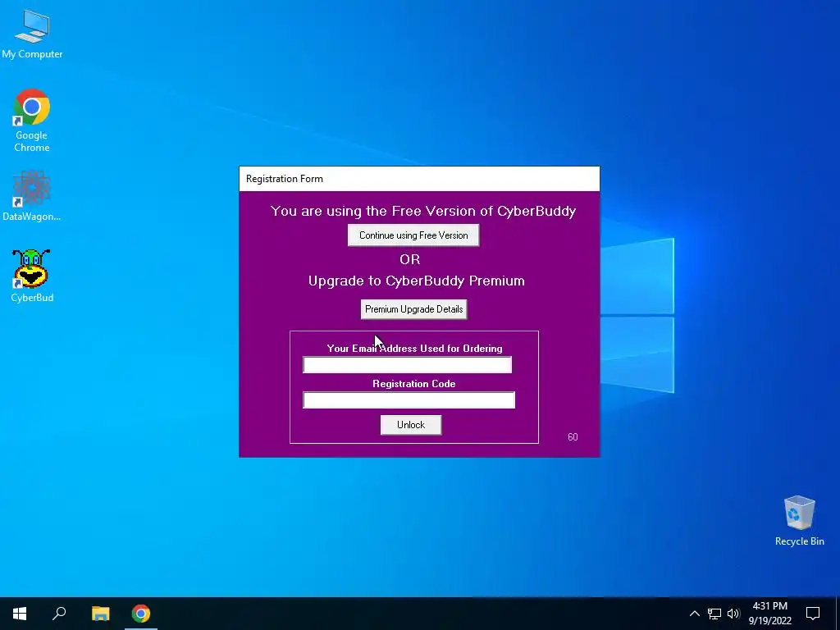Open taskbar search magnifier
Screen dimensions: 840x630
(59, 614)
